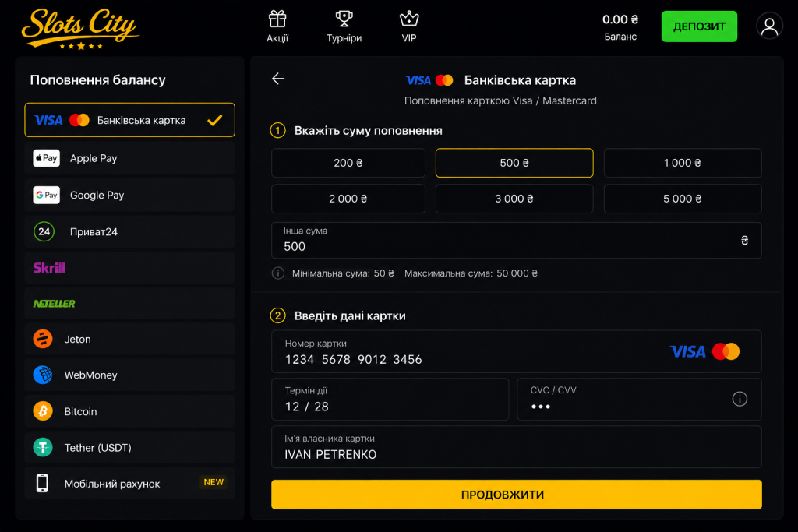Image resolution: width=798 pixels, height=532 pixels.
Task: Click the Мінімальна сума: 50 ₴ text
Action: point(343,273)
